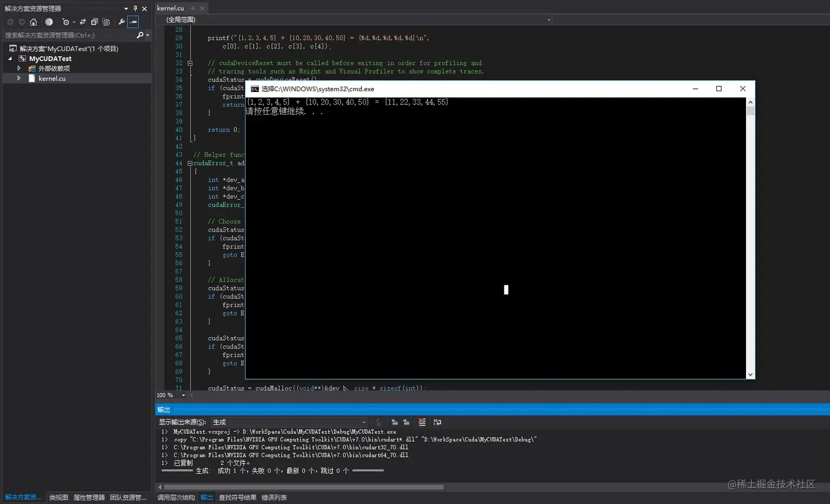Open the 显示输出来源 combo box
This screenshot has width=830, height=504.
(289, 422)
